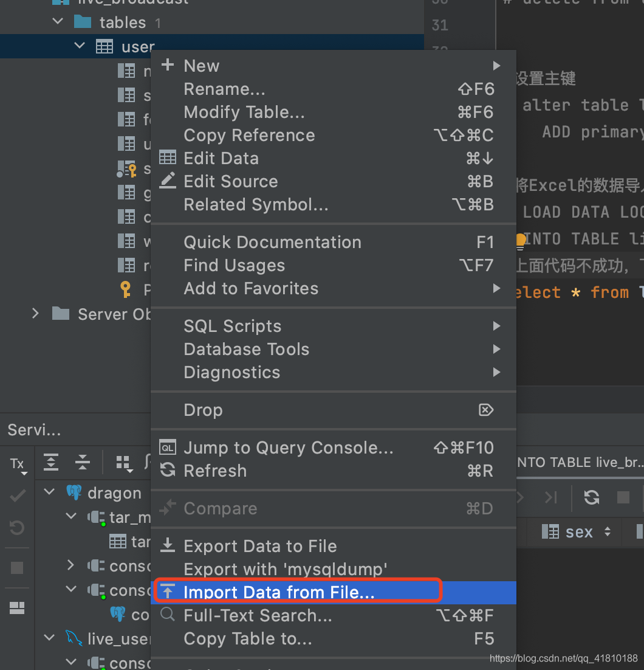Click the Tx transaction mode icon
Image resolution: width=644 pixels, height=670 pixels.
(18, 465)
